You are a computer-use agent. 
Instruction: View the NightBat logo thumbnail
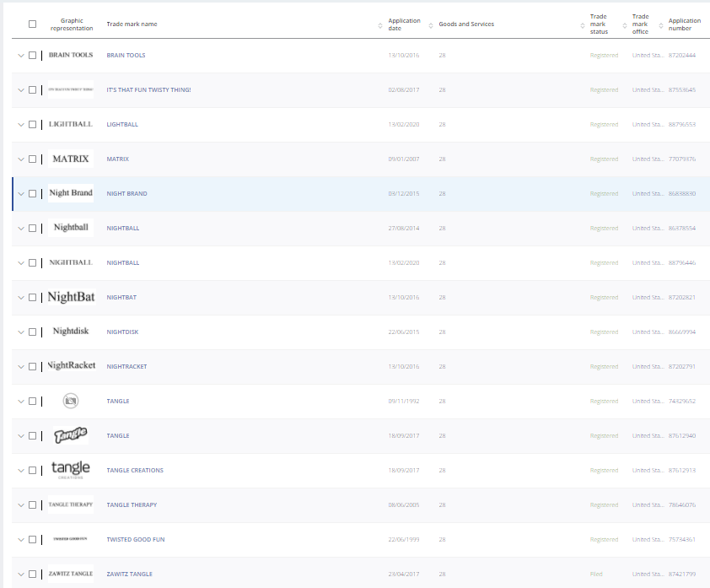click(x=72, y=297)
